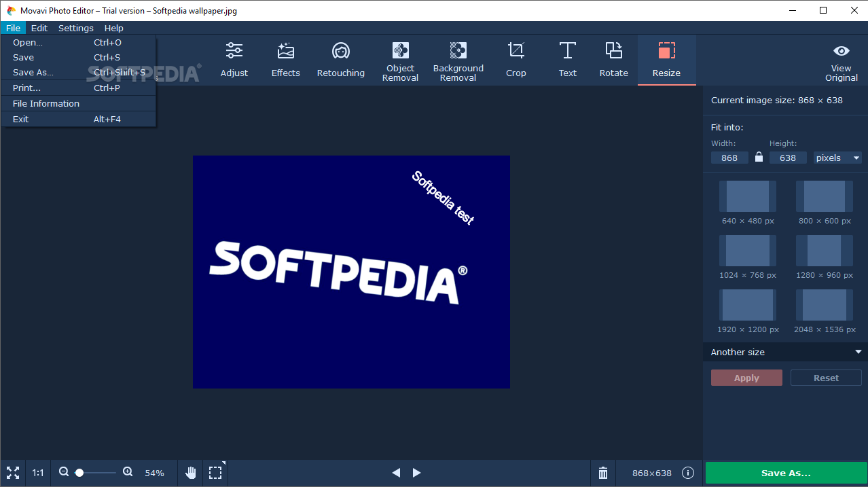Toggle the aspect ratio lock icon
This screenshot has width=868, height=487.
759,158
